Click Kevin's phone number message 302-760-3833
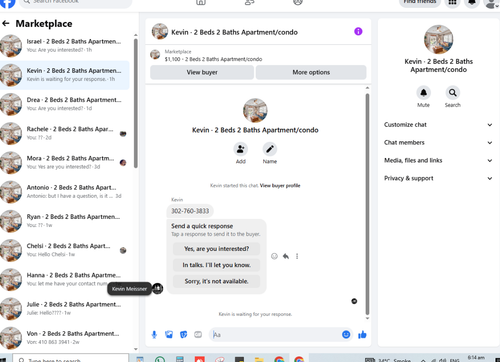This screenshot has height=362, width=500. [x=190, y=211]
